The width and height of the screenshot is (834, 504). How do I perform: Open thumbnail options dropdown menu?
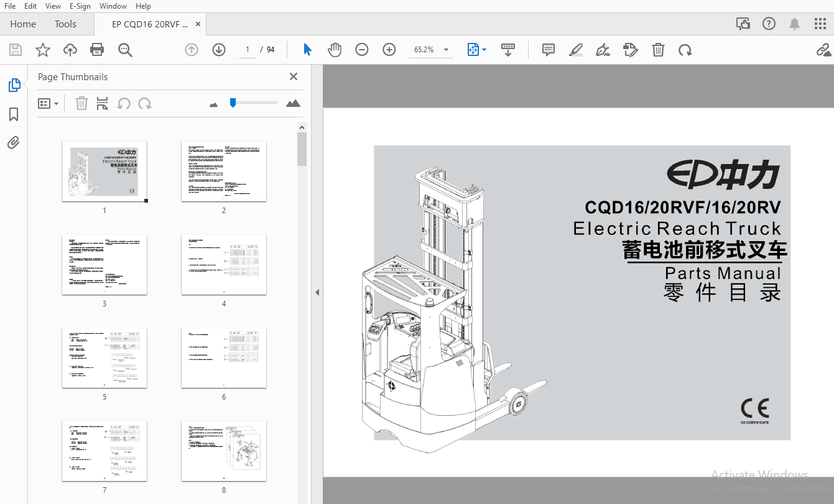point(49,103)
